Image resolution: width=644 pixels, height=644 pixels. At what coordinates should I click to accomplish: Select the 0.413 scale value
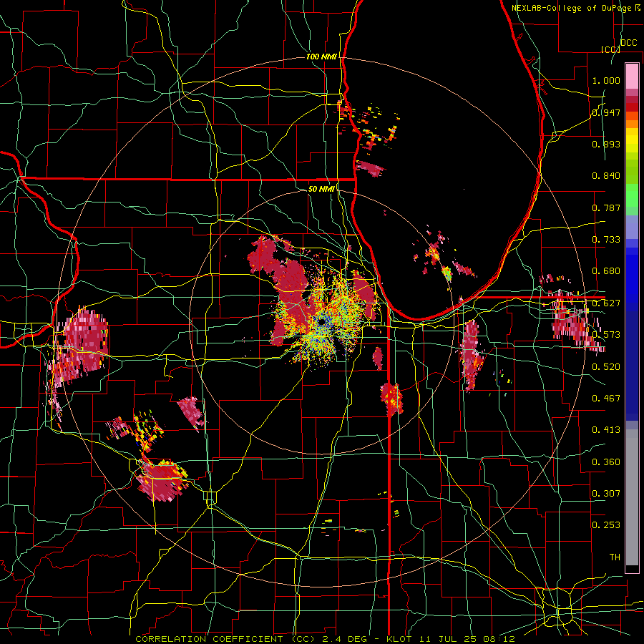[606, 430]
